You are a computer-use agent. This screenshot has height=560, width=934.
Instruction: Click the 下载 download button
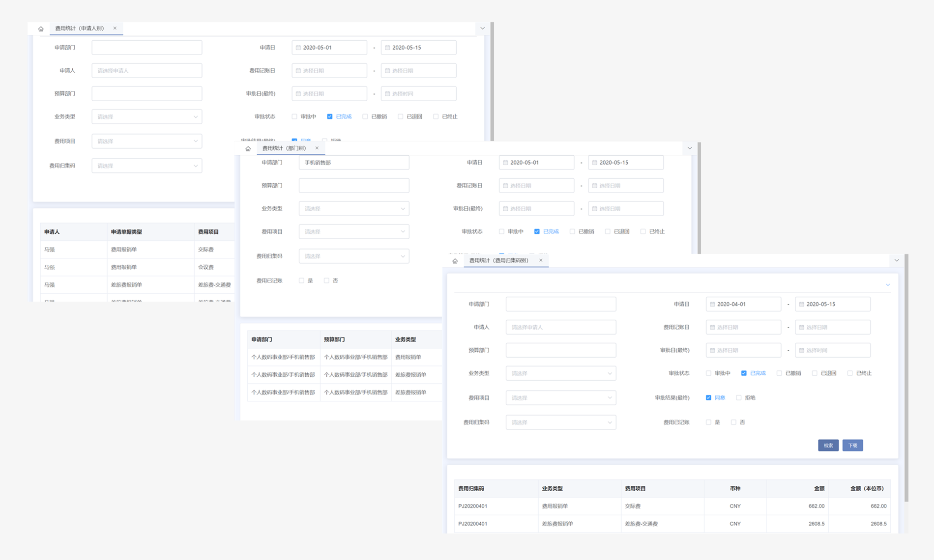pyautogui.click(x=852, y=446)
